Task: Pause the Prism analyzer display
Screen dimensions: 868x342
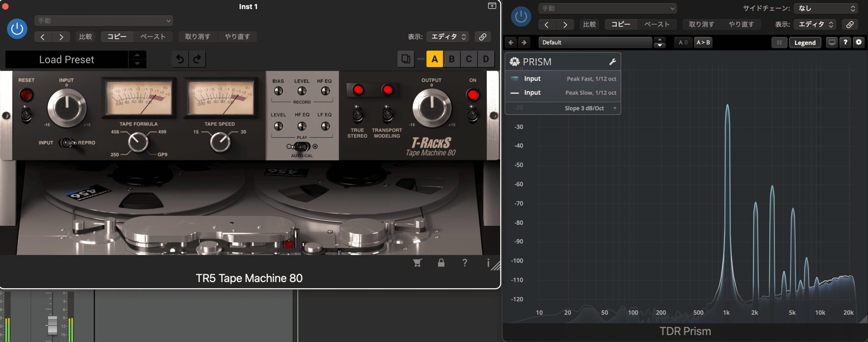Action: pos(779,42)
